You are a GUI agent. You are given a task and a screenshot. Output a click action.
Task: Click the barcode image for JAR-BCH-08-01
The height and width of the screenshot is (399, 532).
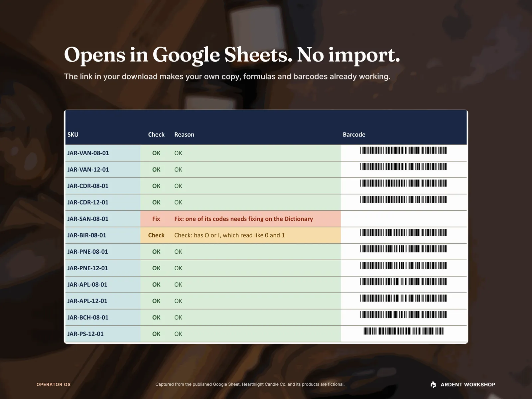coord(403,315)
